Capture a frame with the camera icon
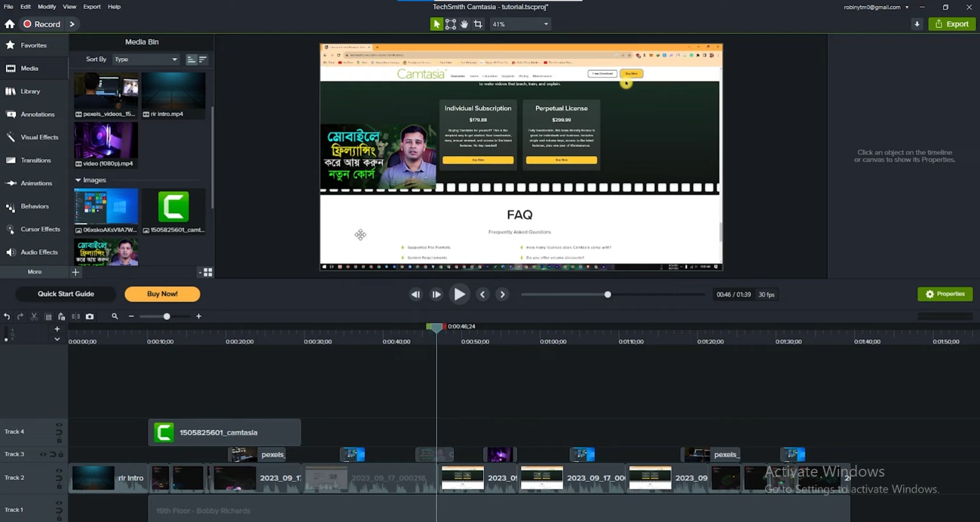The image size is (980, 522). 89,316
